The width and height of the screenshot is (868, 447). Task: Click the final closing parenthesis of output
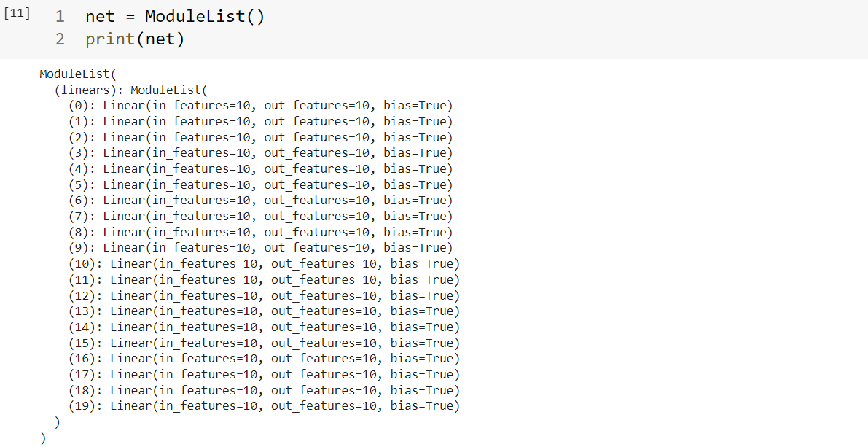click(43, 438)
